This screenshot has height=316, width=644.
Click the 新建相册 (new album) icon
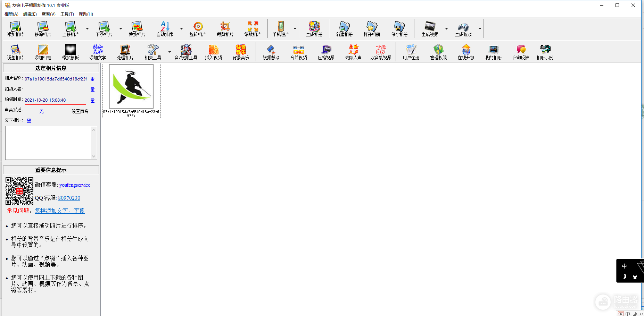(344, 29)
